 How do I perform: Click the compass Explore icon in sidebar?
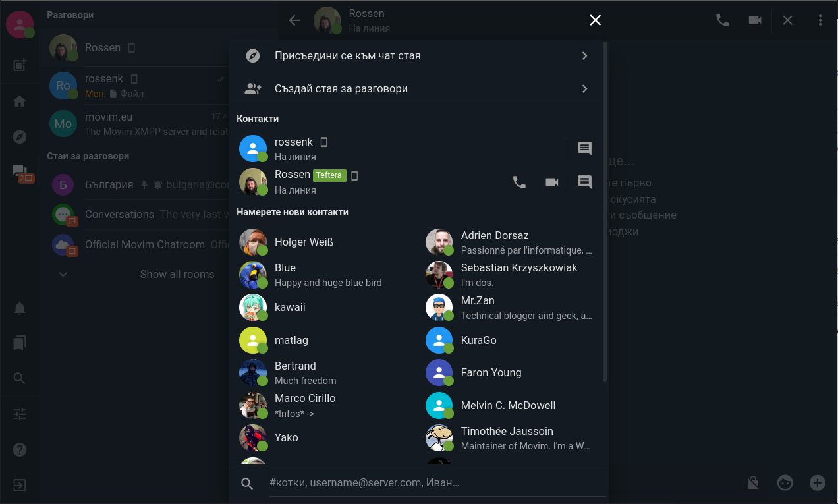[20, 137]
